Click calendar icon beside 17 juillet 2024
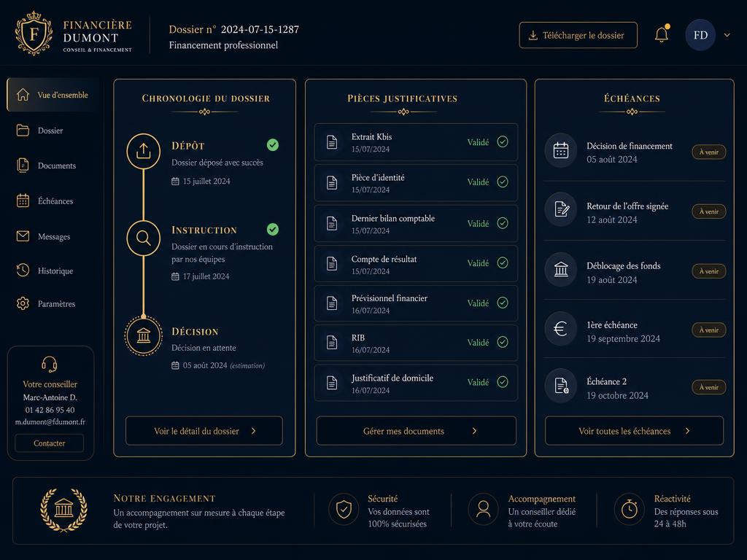The image size is (747, 560). tap(175, 276)
